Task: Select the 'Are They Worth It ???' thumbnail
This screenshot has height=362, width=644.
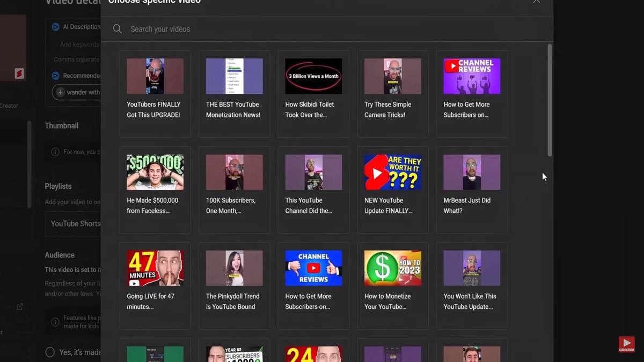Action: pos(393,172)
